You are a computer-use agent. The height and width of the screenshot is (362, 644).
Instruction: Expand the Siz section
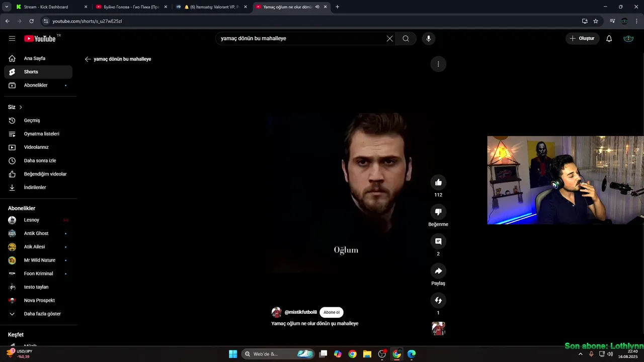pos(15,107)
